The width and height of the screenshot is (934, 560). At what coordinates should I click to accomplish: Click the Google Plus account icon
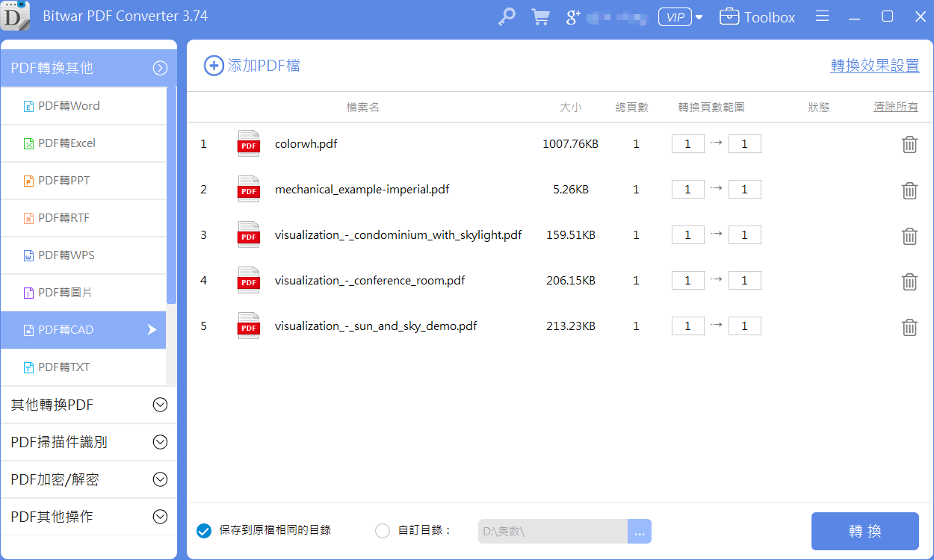[573, 16]
